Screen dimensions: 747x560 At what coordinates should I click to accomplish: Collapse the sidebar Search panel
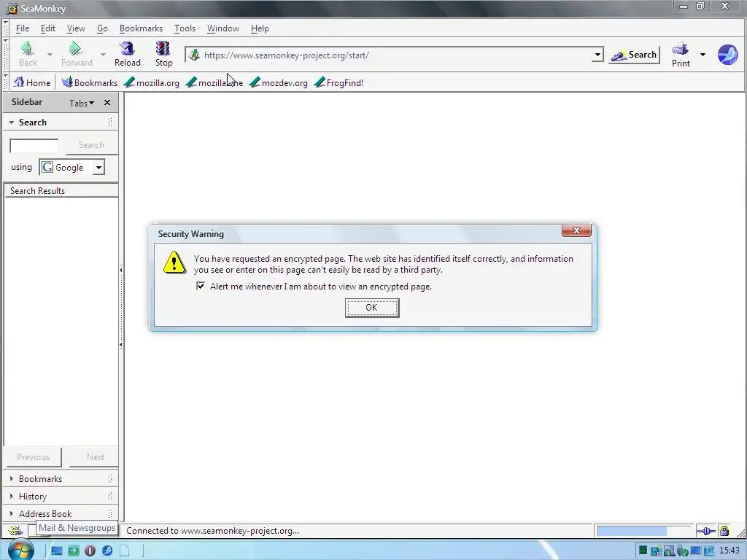point(12,122)
